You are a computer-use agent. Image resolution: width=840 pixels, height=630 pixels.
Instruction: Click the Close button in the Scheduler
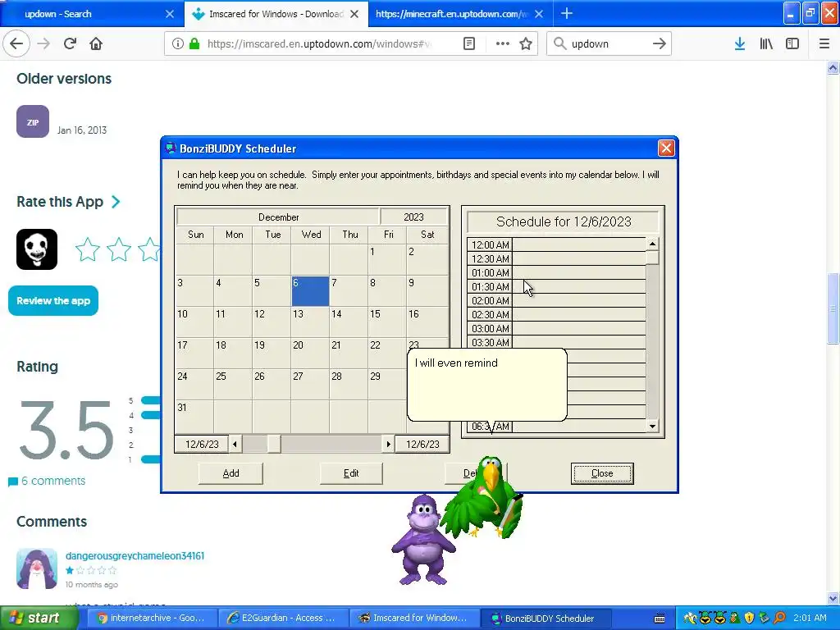click(602, 473)
